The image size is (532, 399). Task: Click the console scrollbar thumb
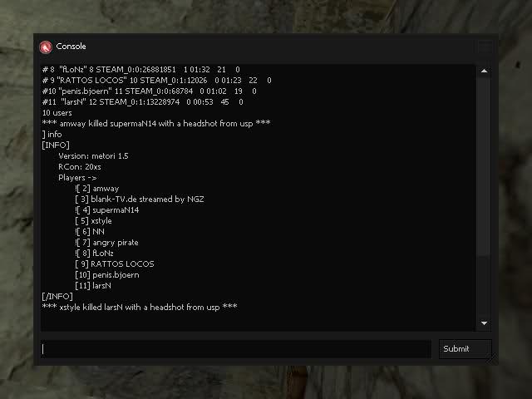[484, 166]
